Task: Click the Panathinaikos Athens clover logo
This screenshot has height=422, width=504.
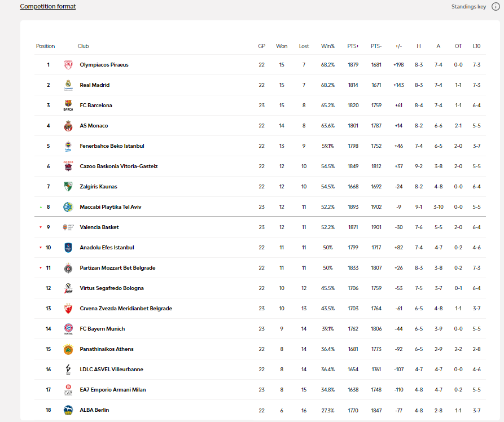Action: click(x=68, y=349)
